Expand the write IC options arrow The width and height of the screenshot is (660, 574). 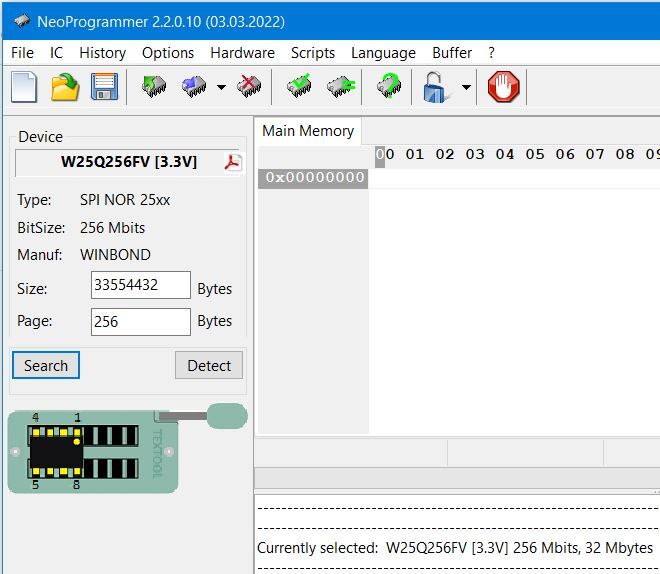pyautogui.click(x=221, y=87)
